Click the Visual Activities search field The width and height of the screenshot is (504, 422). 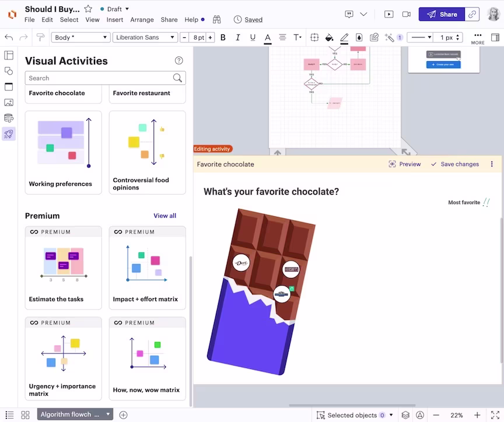(105, 78)
